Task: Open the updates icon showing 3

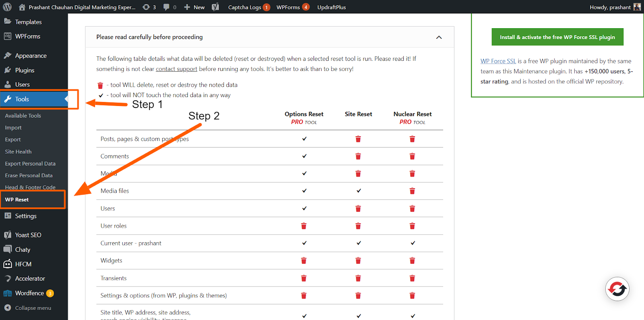Action: (146, 7)
